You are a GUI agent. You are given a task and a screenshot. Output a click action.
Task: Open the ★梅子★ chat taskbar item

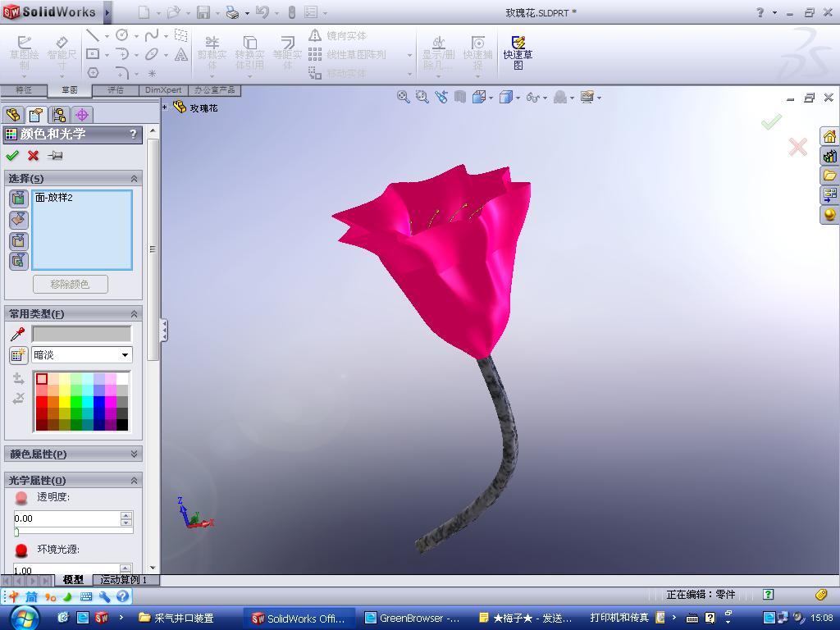[525, 618]
